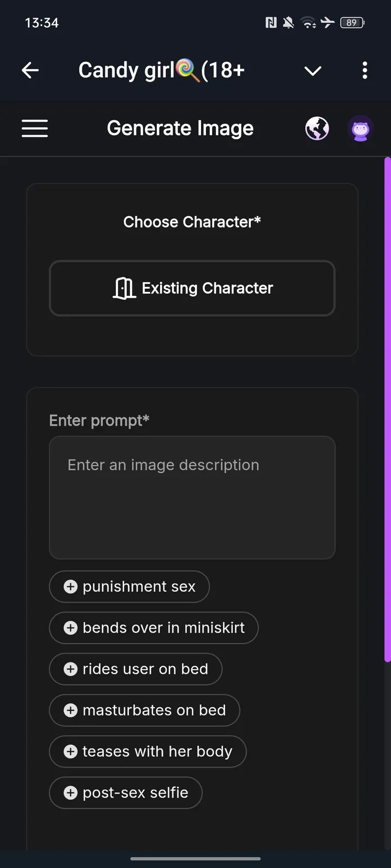
Task: Click the globe language icon
Action: (x=317, y=129)
